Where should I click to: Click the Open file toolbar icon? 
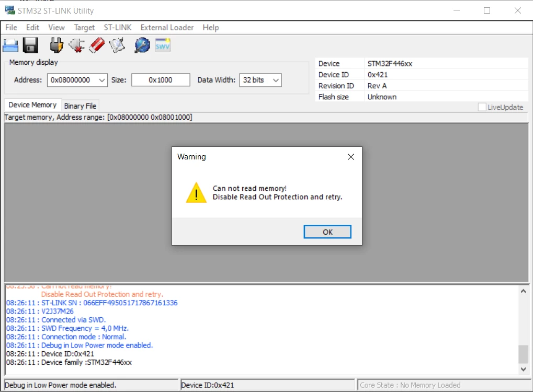coord(10,45)
